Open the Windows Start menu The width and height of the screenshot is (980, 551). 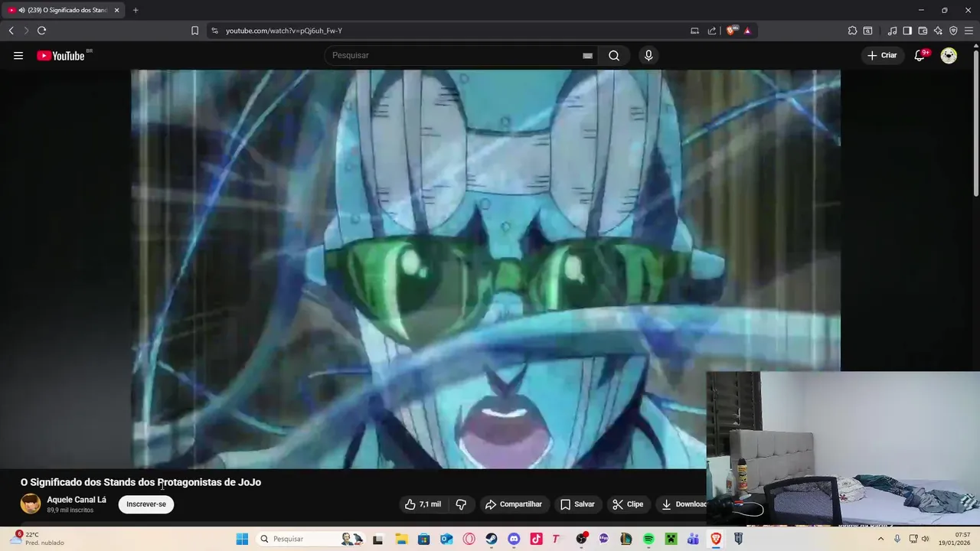[242, 539]
